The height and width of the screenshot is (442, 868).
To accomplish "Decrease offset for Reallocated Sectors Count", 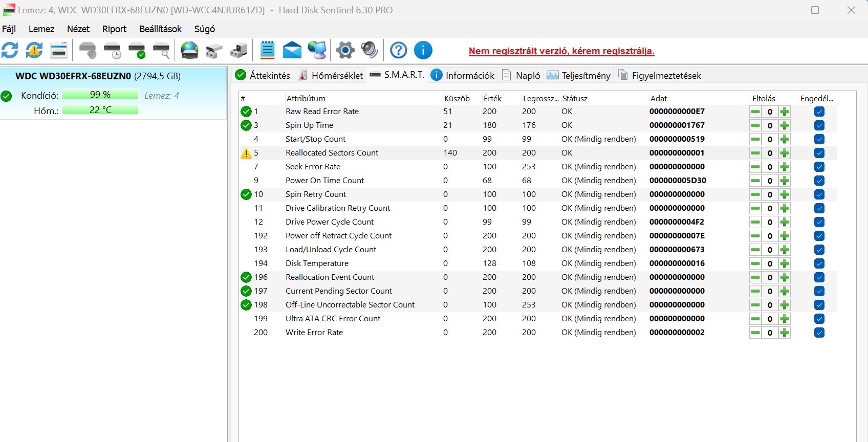I will 755,153.
